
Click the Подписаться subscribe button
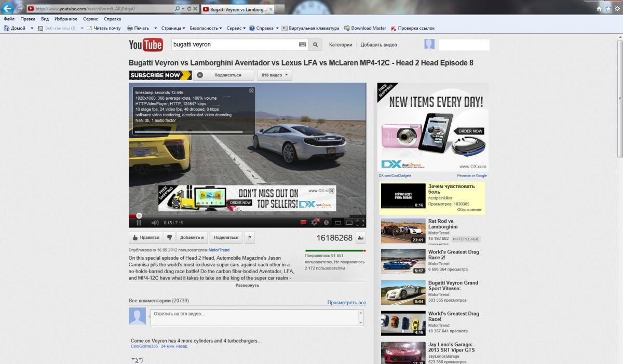224,75
